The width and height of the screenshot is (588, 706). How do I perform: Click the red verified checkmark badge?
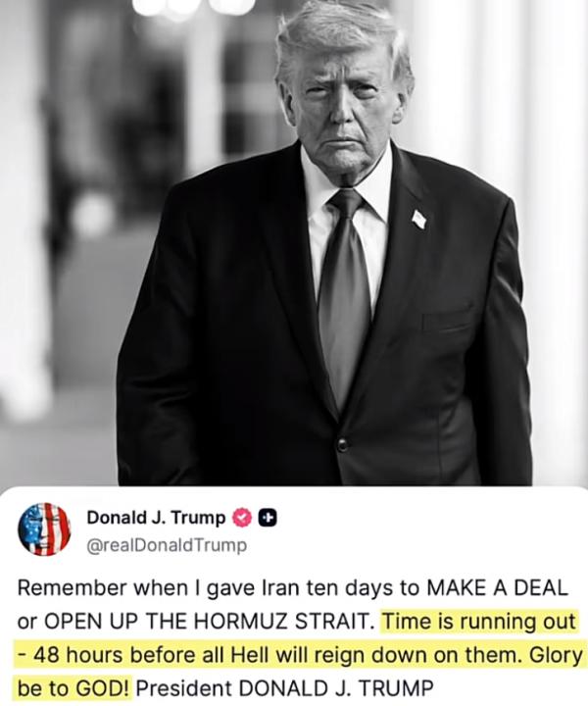click(242, 519)
